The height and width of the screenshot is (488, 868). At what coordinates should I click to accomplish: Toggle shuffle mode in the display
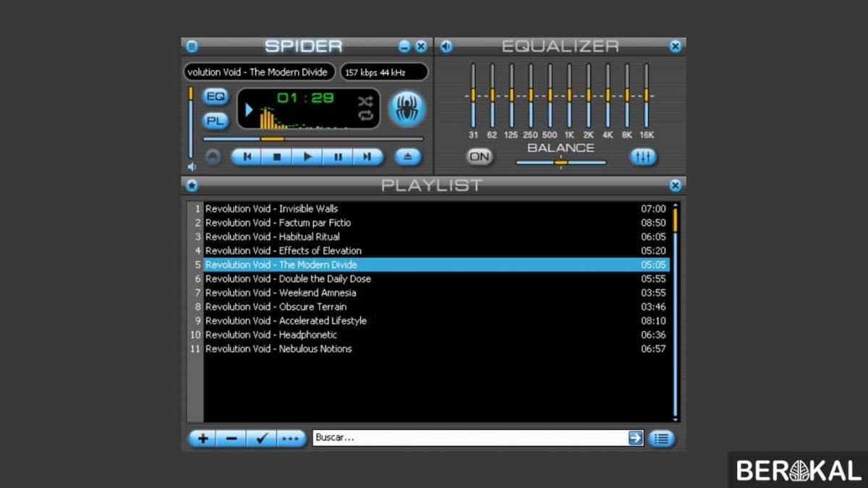(x=365, y=100)
